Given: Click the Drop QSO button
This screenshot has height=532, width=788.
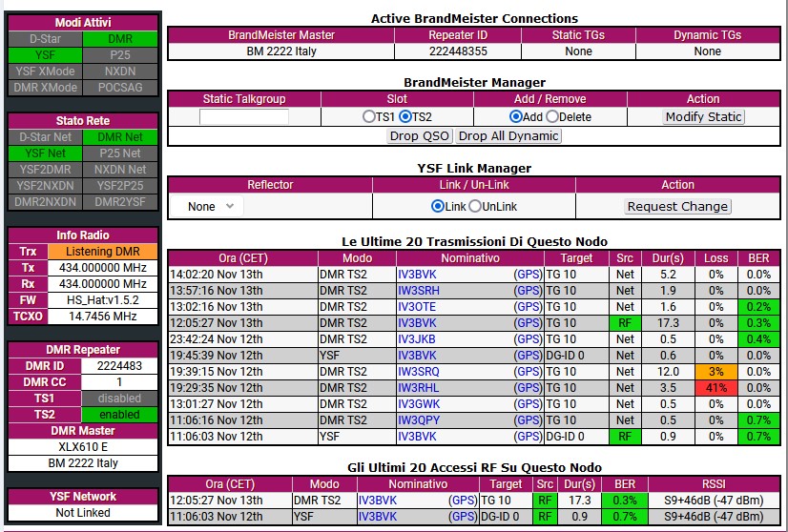Looking at the screenshot, I should click(x=420, y=136).
